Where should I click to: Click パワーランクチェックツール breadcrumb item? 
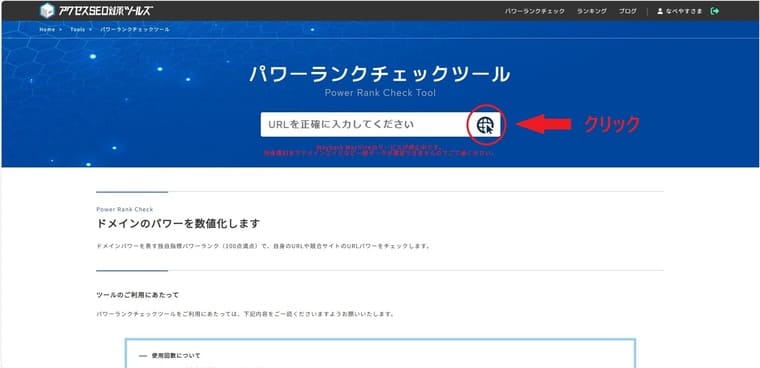(x=135, y=30)
